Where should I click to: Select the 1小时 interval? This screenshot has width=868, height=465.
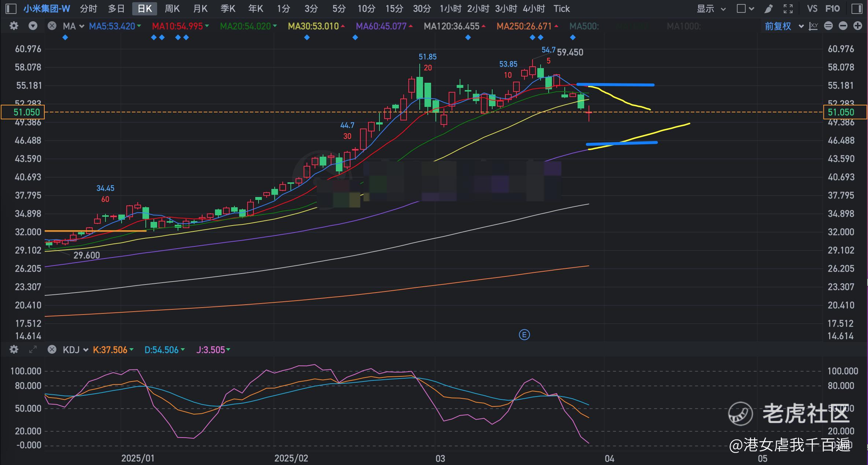pyautogui.click(x=450, y=9)
